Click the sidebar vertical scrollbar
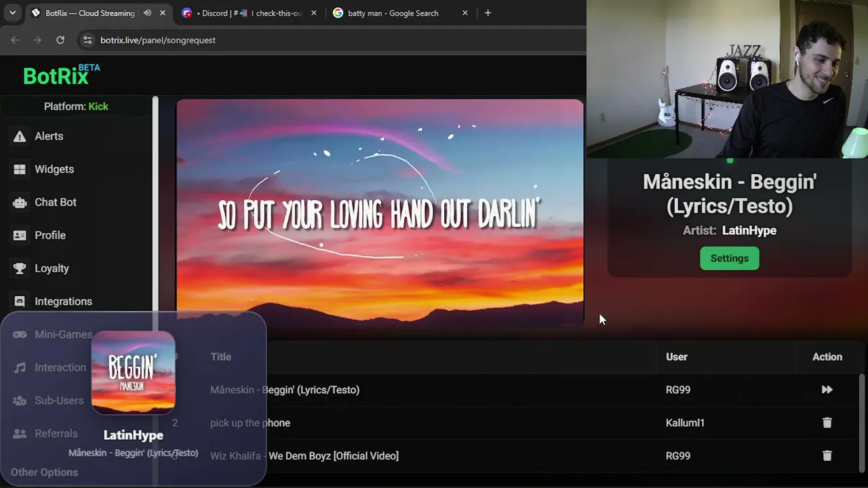 (155, 291)
